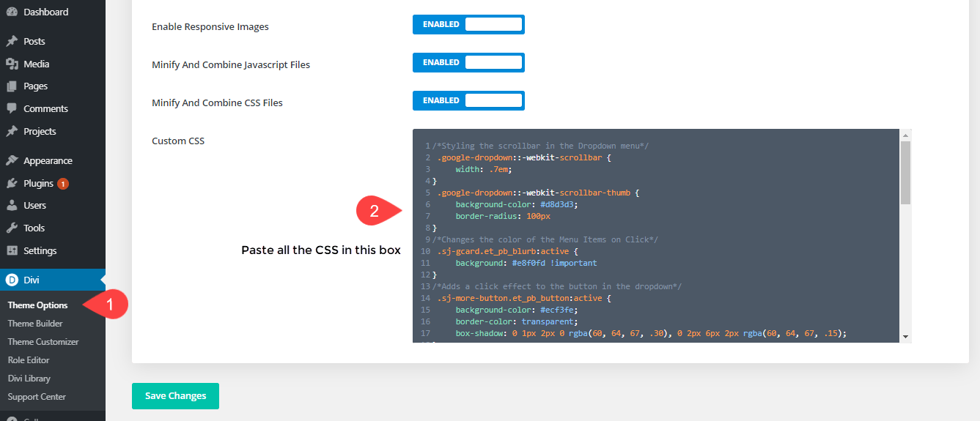Click 'Minify And Combine Javascript Files' label
980x421 pixels.
231,64
